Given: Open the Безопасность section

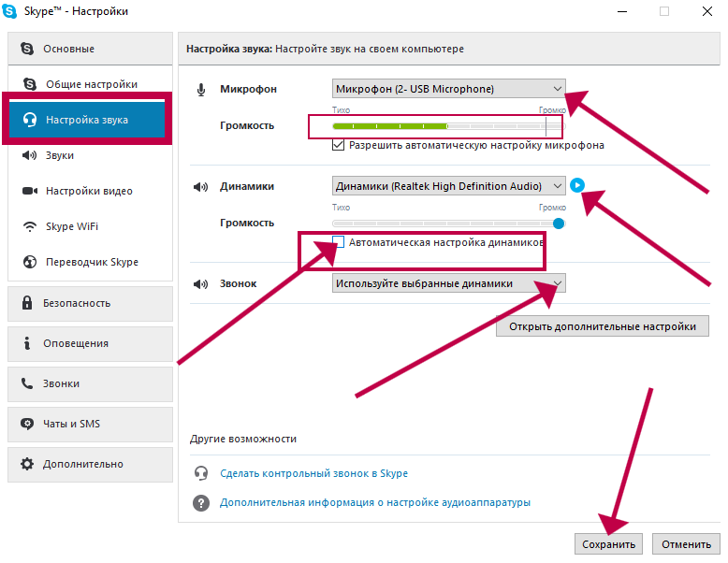Looking at the screenshot, I should (90, 303).
